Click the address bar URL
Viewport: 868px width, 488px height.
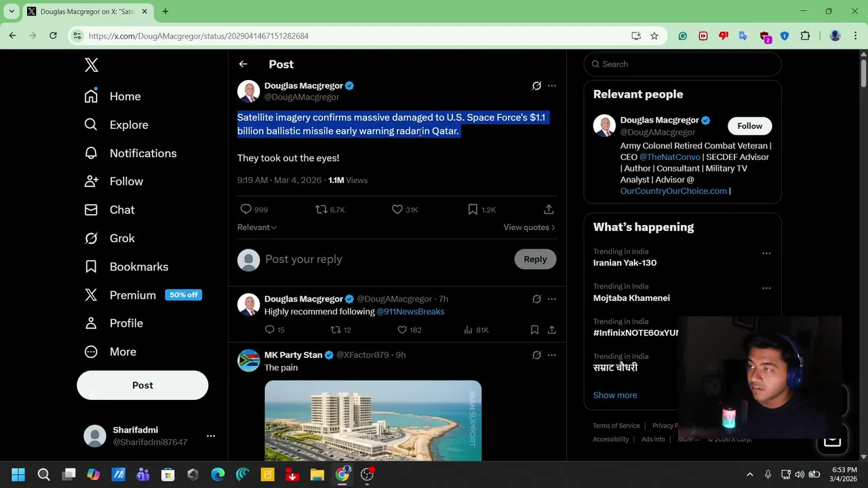click(199, 36)
